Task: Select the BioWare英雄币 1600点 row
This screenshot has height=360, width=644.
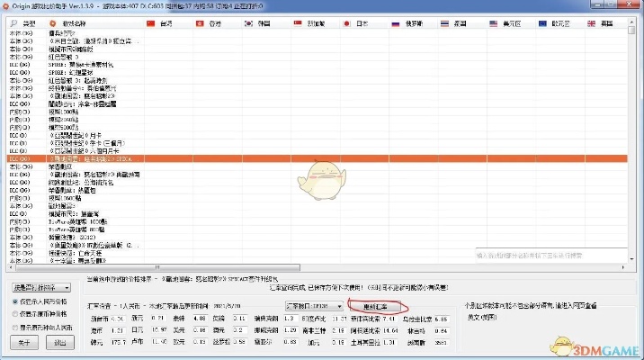Action: [x=318, y=221]
